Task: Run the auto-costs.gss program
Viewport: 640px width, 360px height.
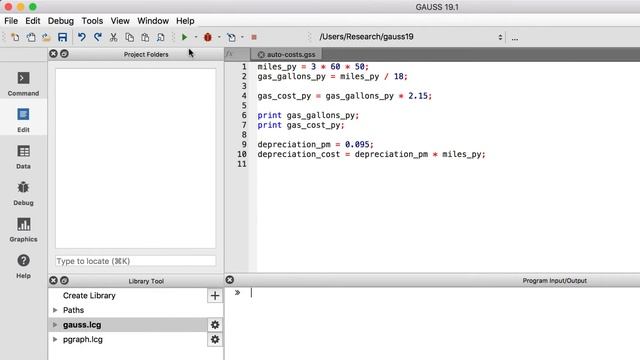Action: pos(184,38)
